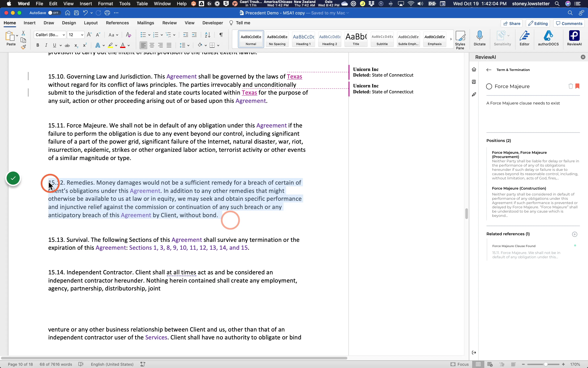Toggle AutoSave switch
This screenshot has width=588, height=368.
54,13
